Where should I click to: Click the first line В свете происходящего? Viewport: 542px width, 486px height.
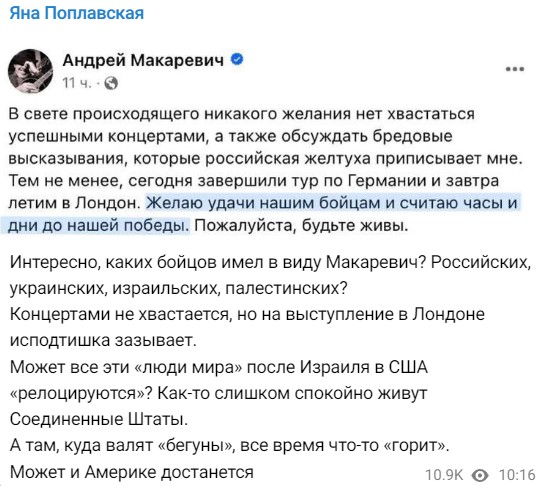(241, 114)
